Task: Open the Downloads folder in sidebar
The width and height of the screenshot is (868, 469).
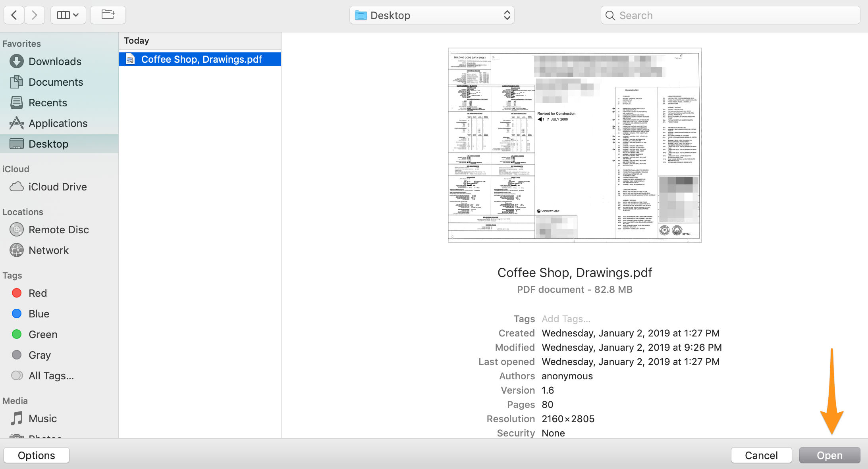Action: (x=55, y=62)
